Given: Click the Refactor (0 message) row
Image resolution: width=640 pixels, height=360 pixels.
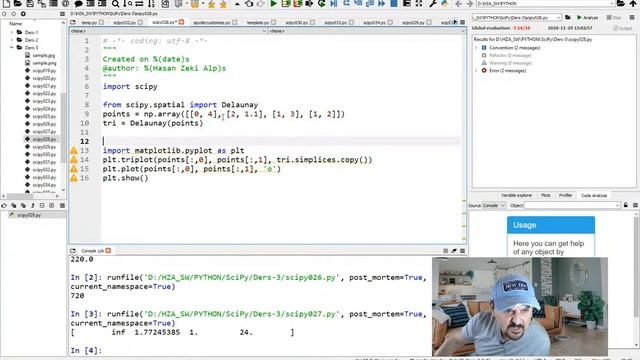Looking at the screenshot, I should 510,55.
